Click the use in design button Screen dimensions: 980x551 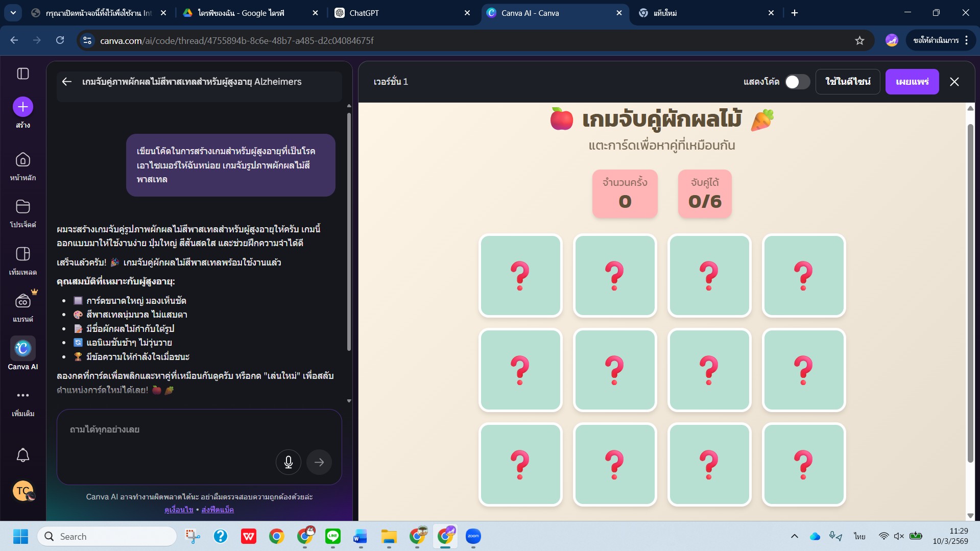[x=847, y=82]
